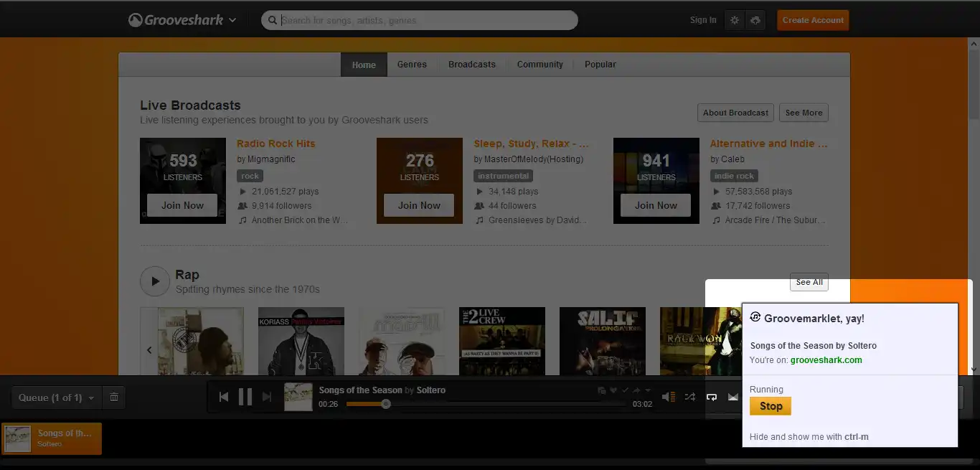This screenshot has width=980, height=470.
Task: Favorite current song with heart icon
Action: point(613,390)
